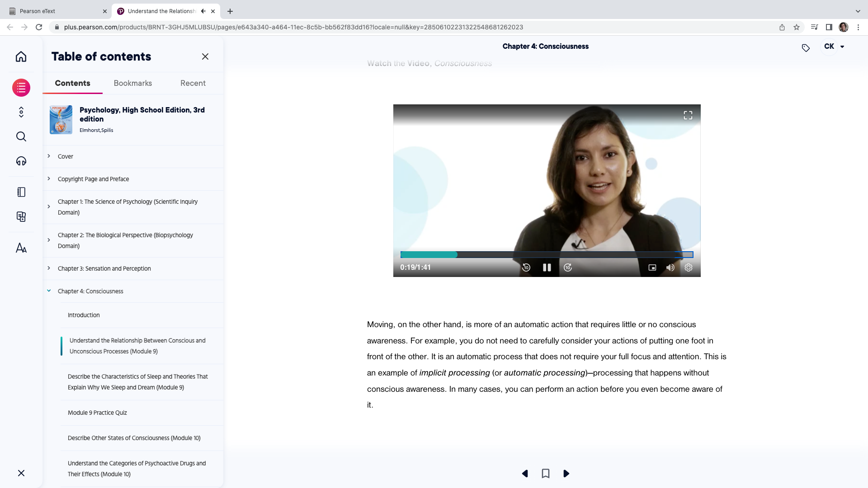Screen dimensions: 868x488
Task: Expand Copyright Page and Preface
Action: [49, 178]
